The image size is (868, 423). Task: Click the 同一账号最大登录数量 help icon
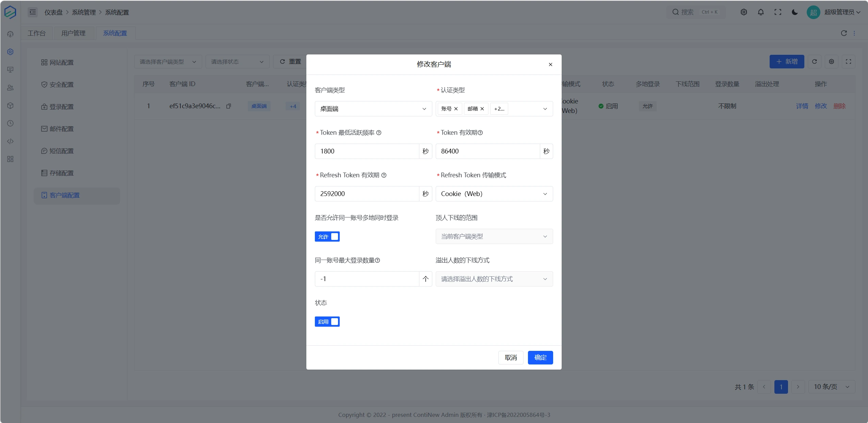point(377,260)
